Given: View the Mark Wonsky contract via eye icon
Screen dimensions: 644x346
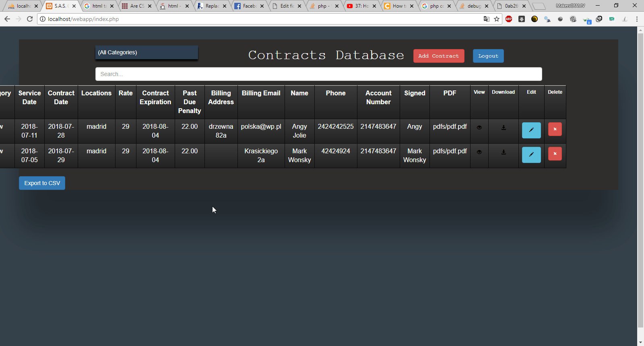Looking at the screenshot, I should (479, 152).
